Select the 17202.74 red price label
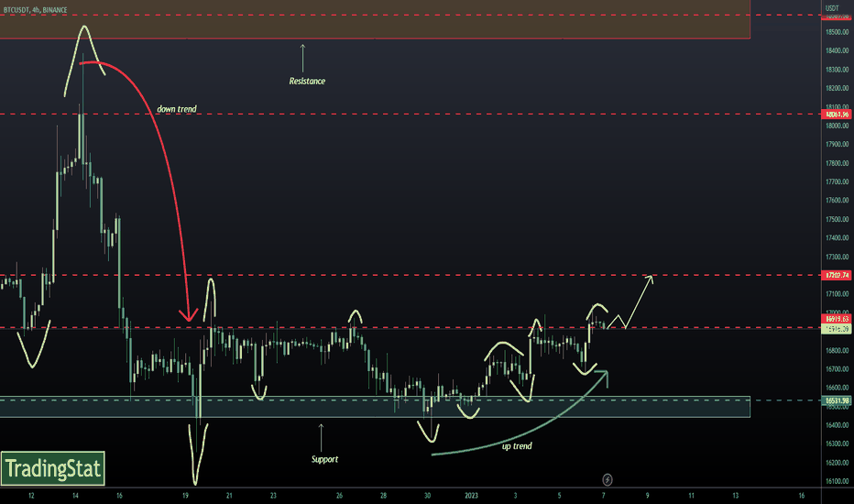Image resolution: width=854 pixels, height=504 pixels. [838, 275]
